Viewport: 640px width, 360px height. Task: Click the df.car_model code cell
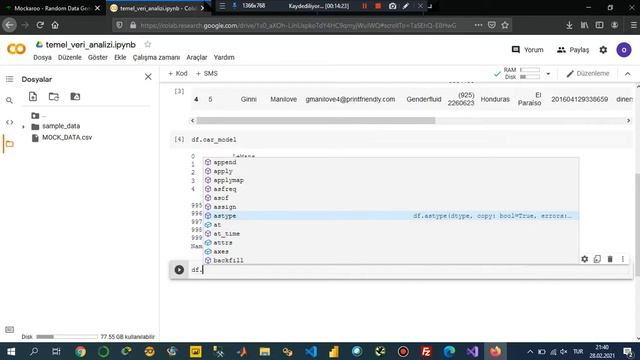click(411, 140)
